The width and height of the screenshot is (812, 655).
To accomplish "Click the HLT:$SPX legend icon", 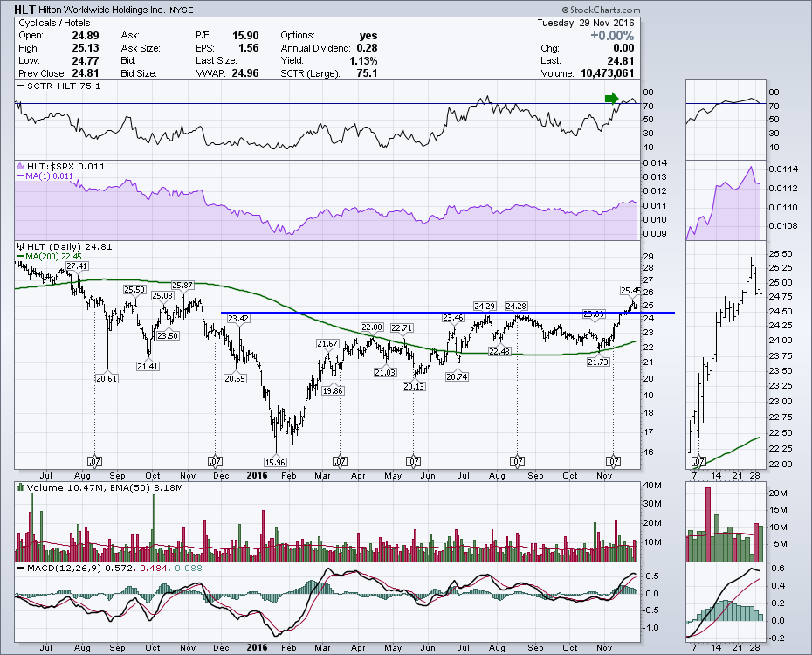I will point(18,166).
